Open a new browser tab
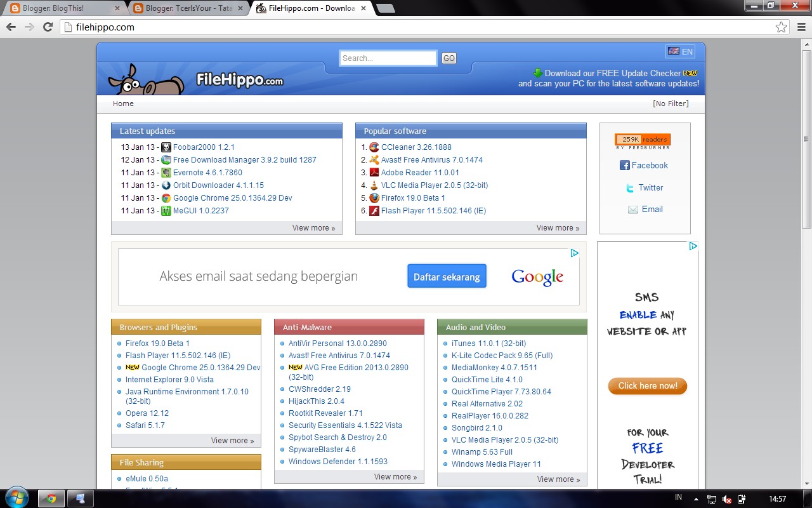The image size is (812, 508). [x=385, y=8]
